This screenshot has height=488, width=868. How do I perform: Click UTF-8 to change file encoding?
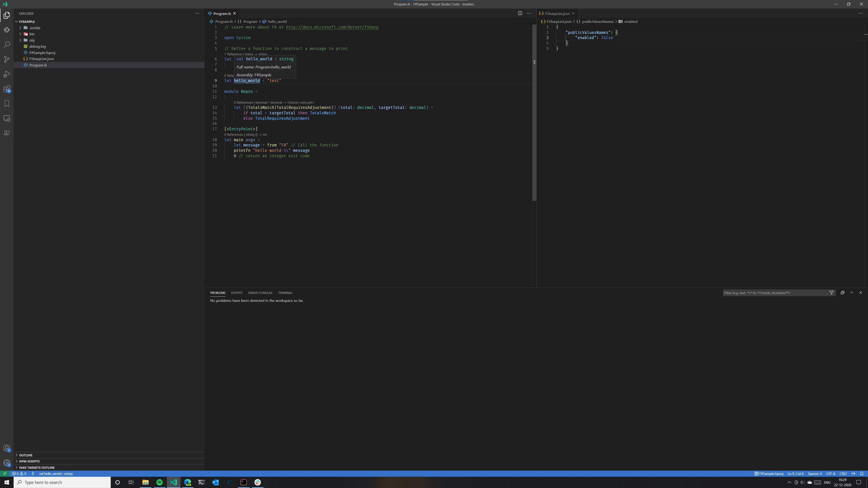tap(830, 474)
